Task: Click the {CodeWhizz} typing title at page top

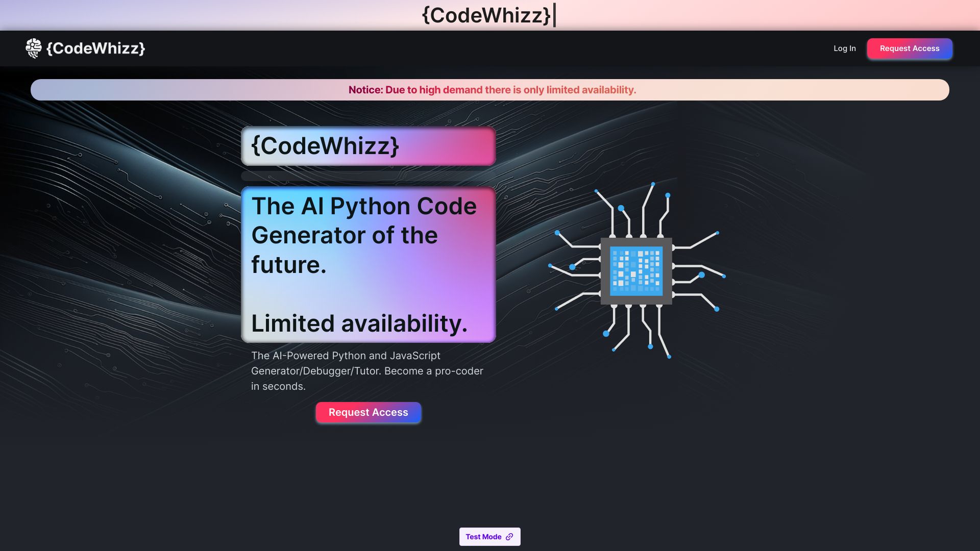Action: tap(486, 15)
